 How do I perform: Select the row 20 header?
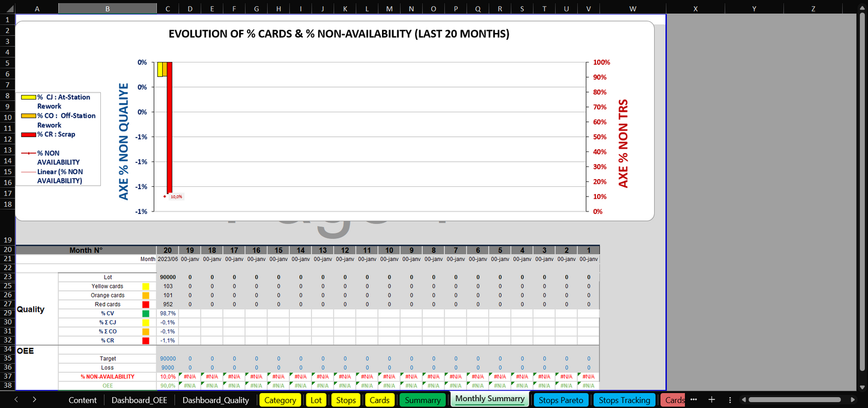click(7, 250)
